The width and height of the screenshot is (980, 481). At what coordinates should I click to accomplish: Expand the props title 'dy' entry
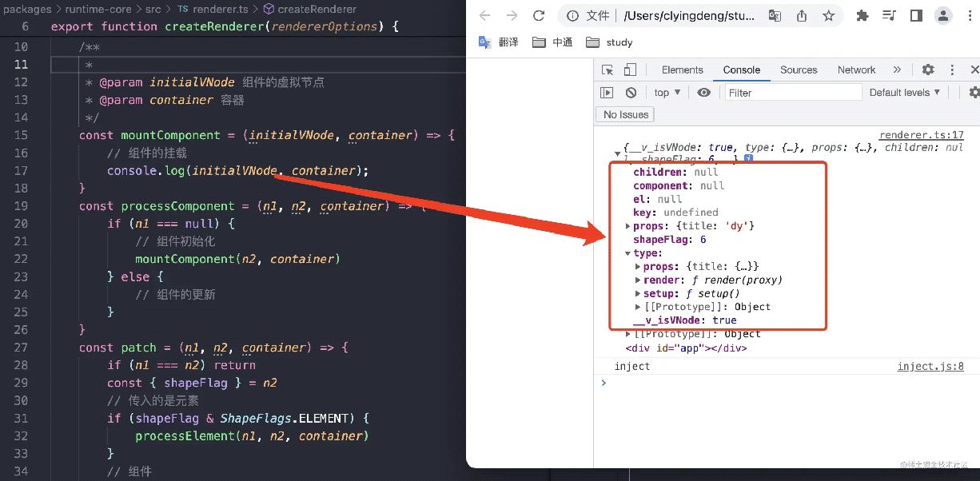627,226
